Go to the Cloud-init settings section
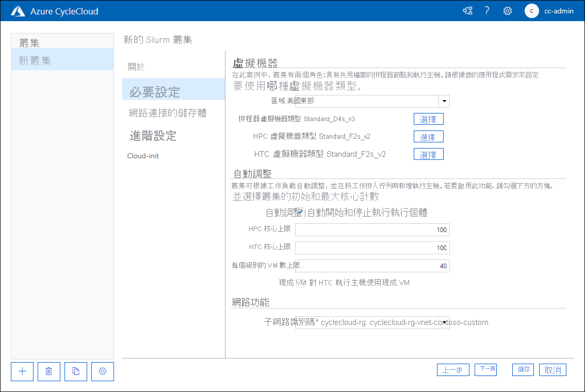The height and width of the screenshot is (392, 585). click(143, 155)
